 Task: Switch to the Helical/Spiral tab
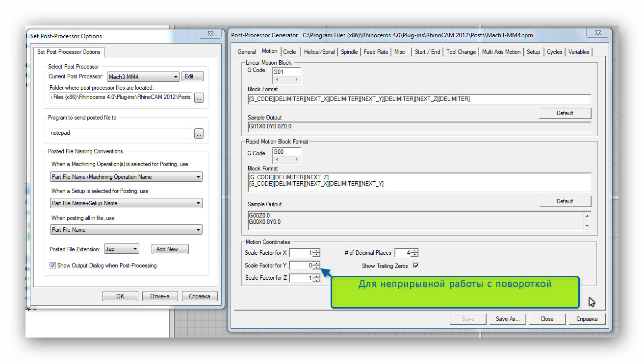tap(319, 52)
